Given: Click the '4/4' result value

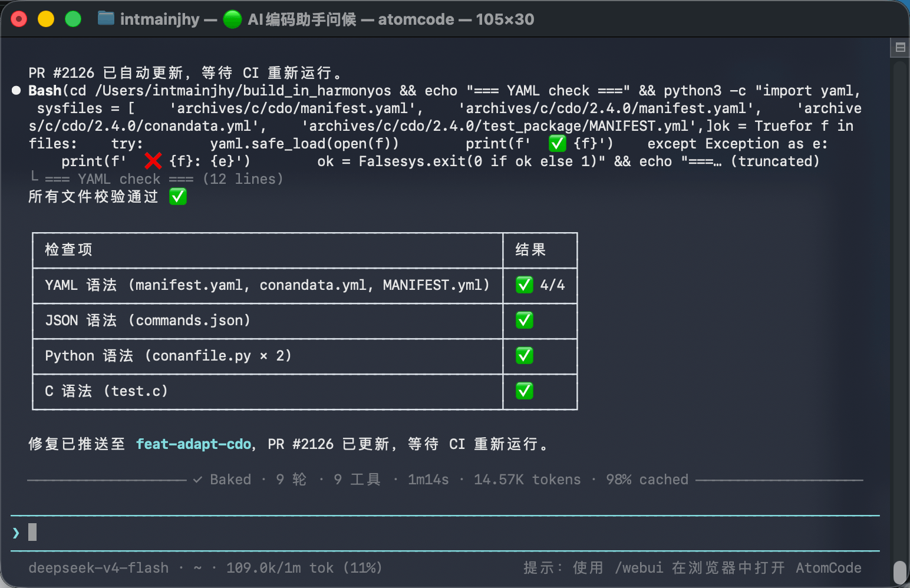Looking at the screenshot, I should [x=552, y=285].
